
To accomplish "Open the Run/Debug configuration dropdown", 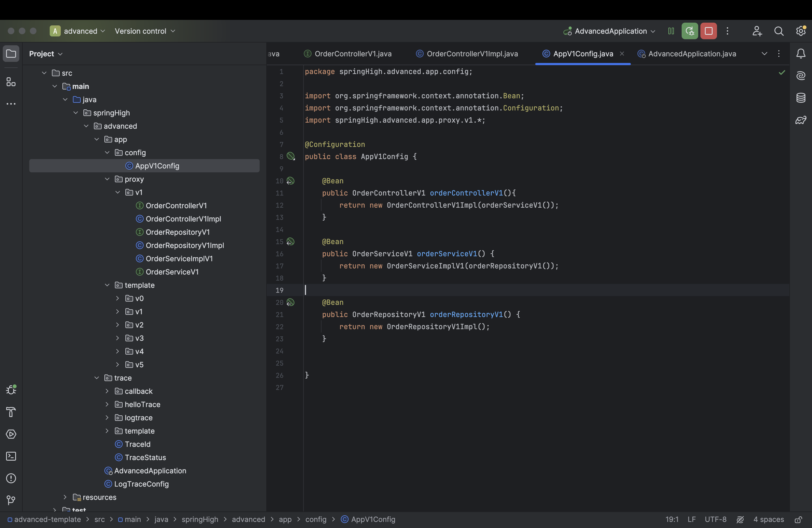I will pos(610,31).
